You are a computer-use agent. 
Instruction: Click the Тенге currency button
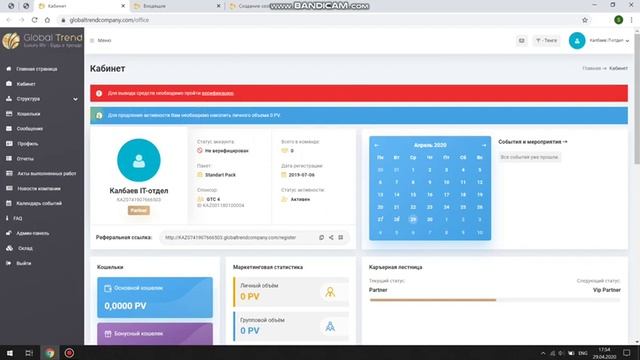click(x=546, y=40)
